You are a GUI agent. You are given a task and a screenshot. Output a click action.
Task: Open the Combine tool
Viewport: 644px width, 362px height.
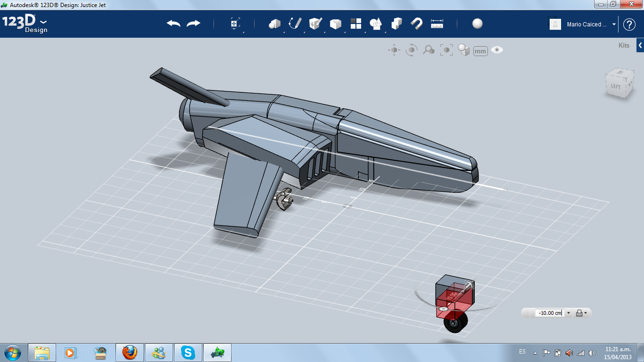396,24
